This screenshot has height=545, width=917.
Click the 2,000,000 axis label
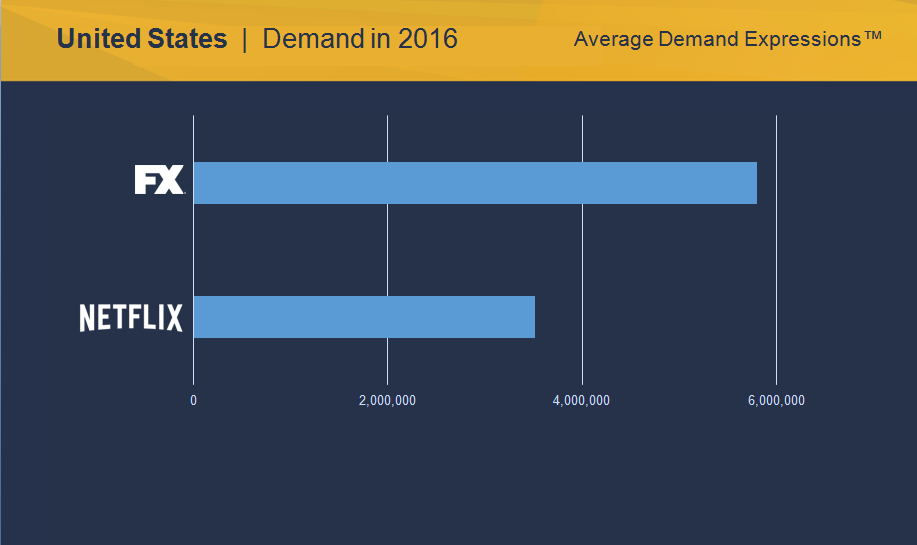(x=387, y=401)
